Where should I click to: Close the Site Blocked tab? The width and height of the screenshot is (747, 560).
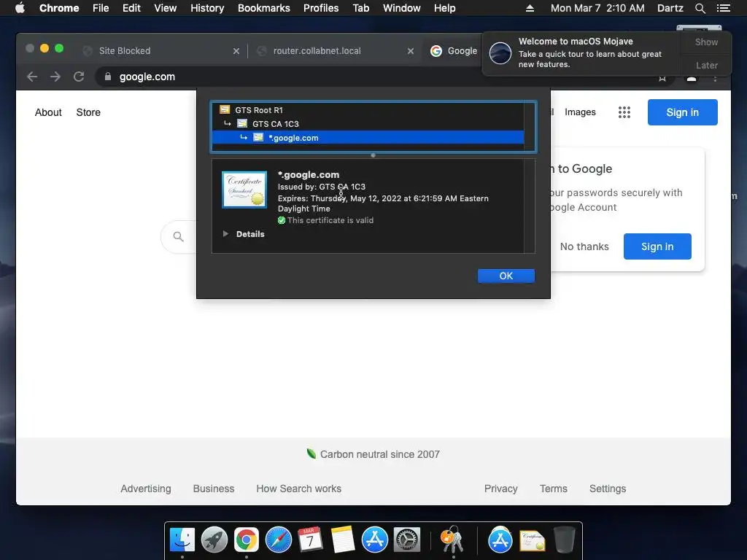236,51
